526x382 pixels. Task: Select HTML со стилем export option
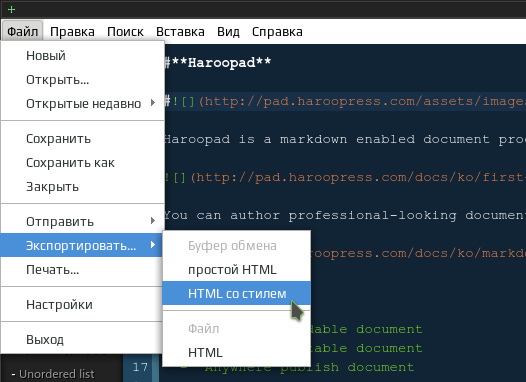click(236, 293)
